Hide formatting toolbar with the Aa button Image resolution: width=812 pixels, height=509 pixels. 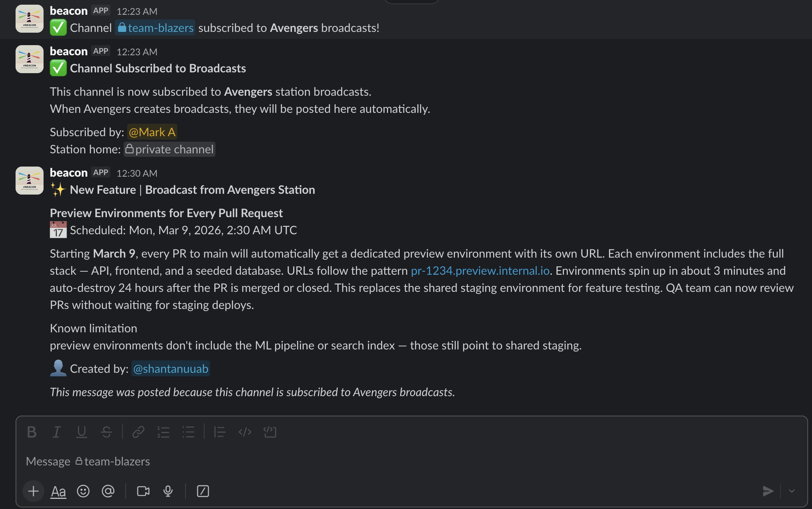coord(58,491)
